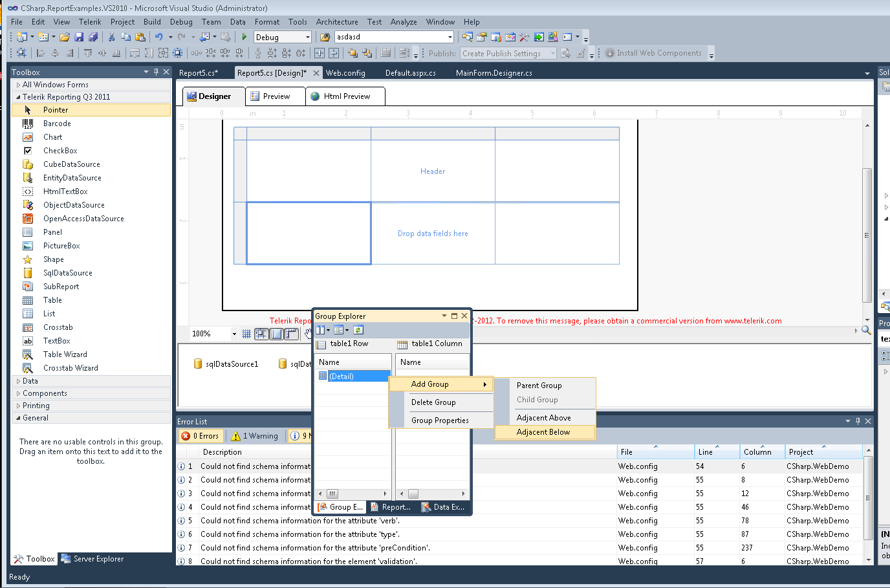
Task: Click the Save icon in the toolbar
Action: point(80,37)
